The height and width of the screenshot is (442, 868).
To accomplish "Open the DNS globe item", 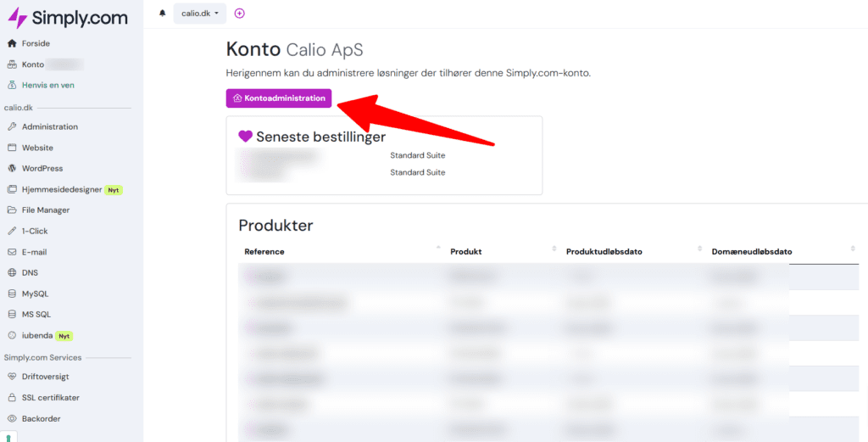I will 30,272.
